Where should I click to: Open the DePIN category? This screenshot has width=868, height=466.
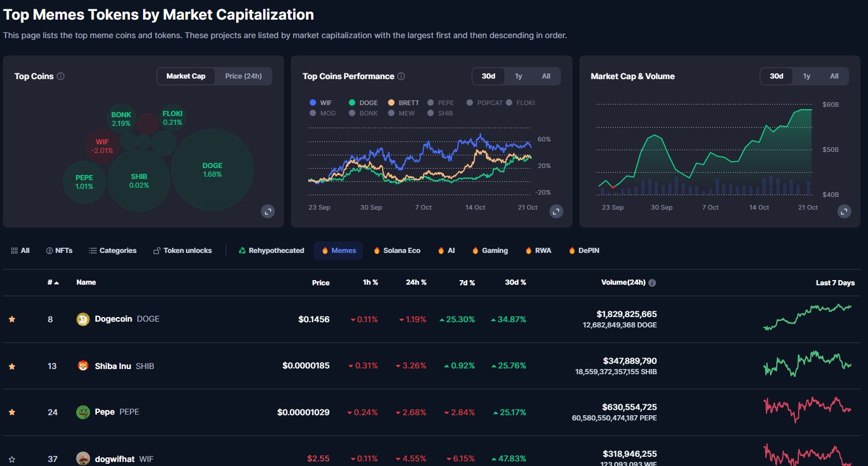click(584, 251)
